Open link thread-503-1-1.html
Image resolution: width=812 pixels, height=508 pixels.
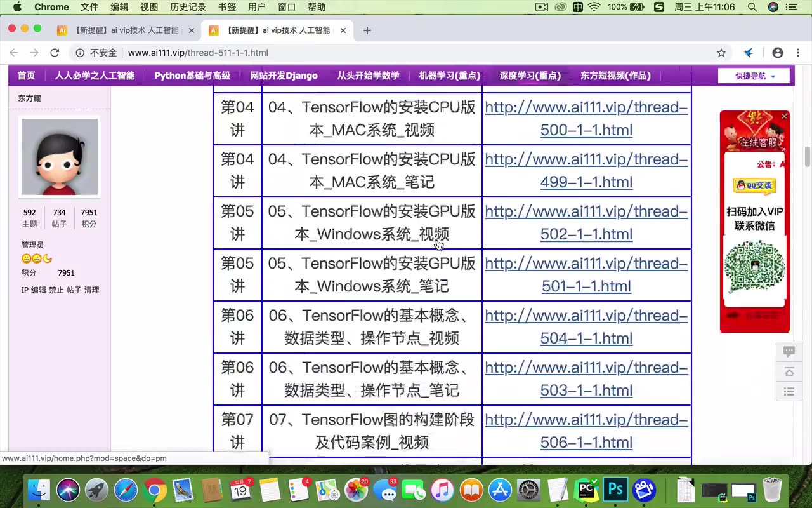click(x=586, y=379)
